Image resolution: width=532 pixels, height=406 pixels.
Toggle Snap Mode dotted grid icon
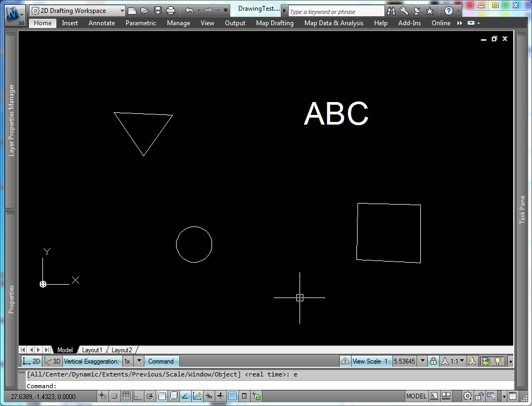114,396
